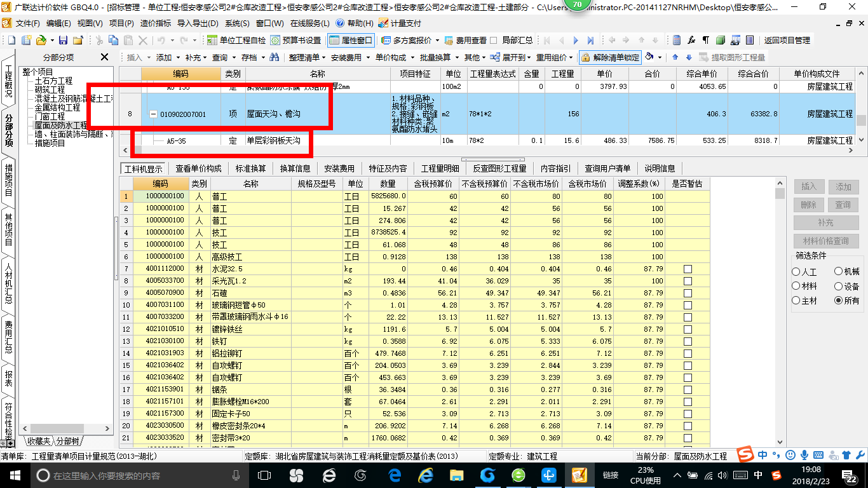
Task: Select 金属结构工程 in the tree
Action: click(57, 108)
